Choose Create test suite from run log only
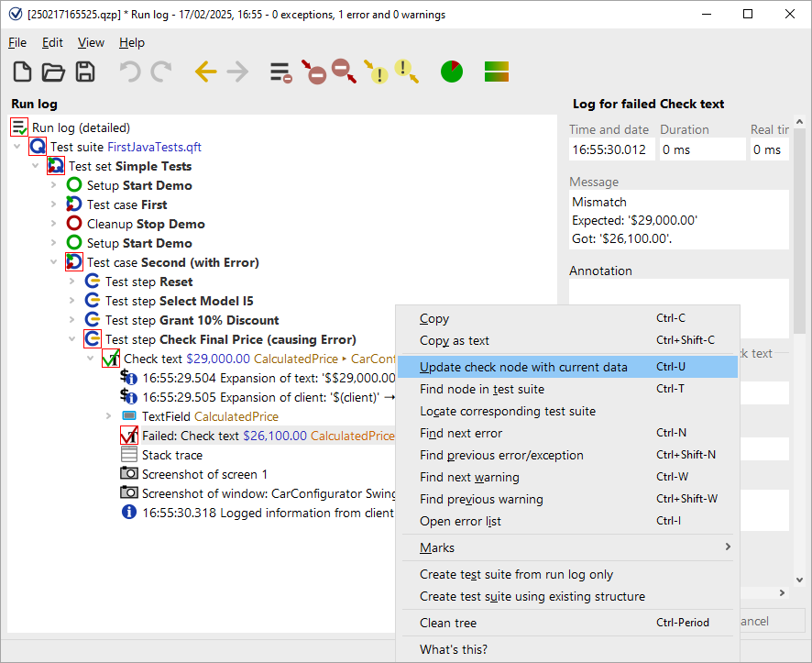The image size is (812, 663). 567,574
